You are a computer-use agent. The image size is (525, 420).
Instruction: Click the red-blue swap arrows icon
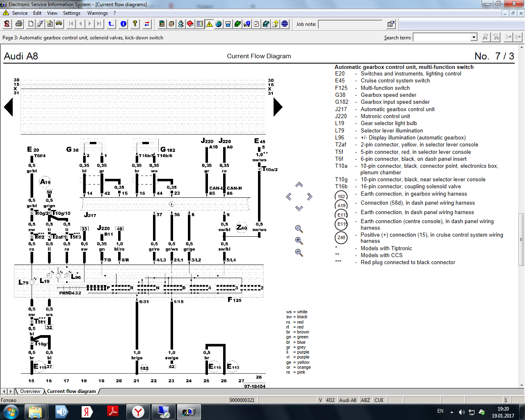(147, 24)
